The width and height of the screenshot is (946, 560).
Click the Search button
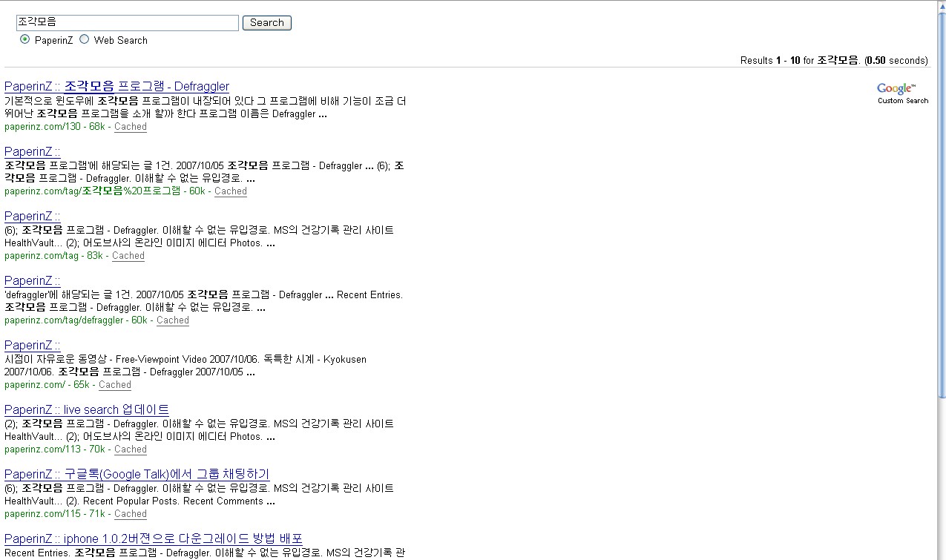point(267,23)
